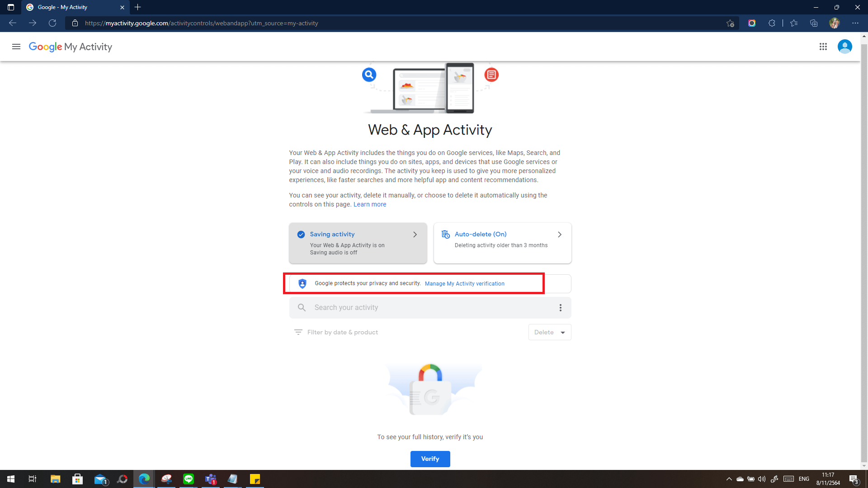Open the search bar three-dot options
868x488 pixels.
tap(561, 308)
